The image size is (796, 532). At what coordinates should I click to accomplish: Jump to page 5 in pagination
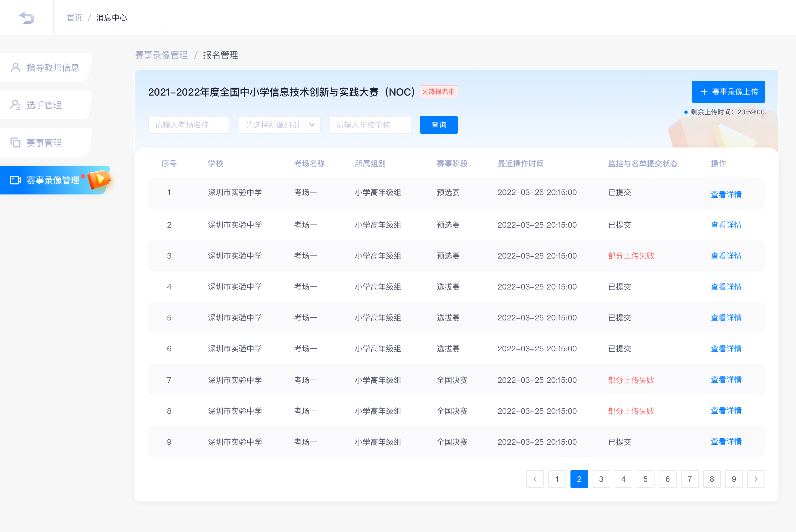coord(645,479)
